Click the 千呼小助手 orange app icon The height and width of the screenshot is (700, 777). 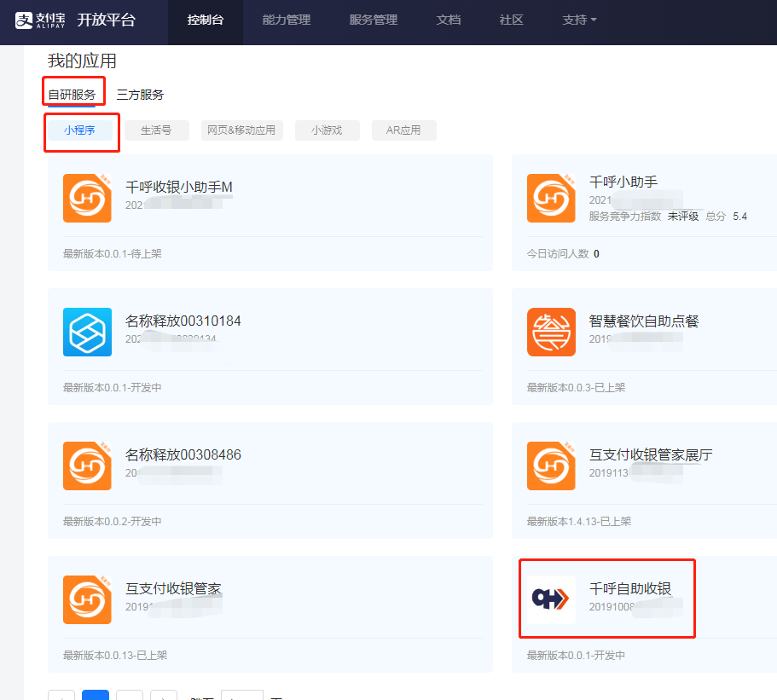point(551,198)
